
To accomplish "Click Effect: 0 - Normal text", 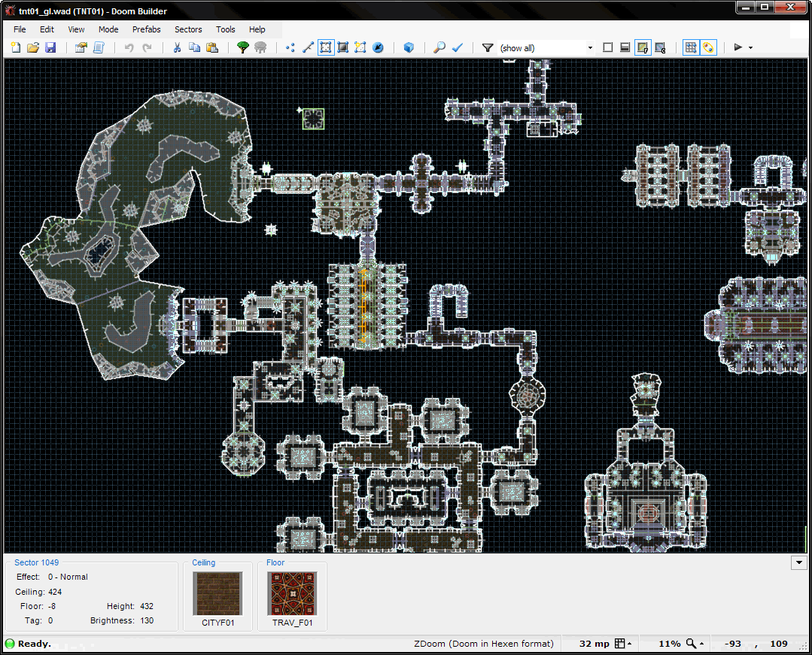I will (52, 577).
